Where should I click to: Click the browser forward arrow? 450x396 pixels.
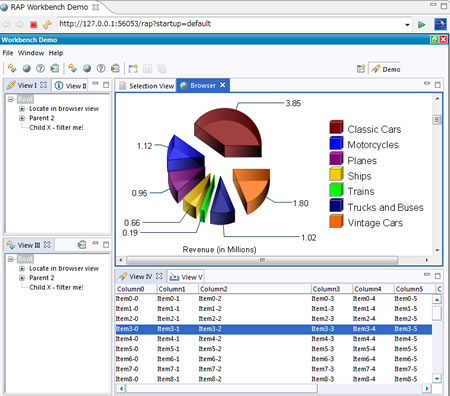tap(20, 24)
